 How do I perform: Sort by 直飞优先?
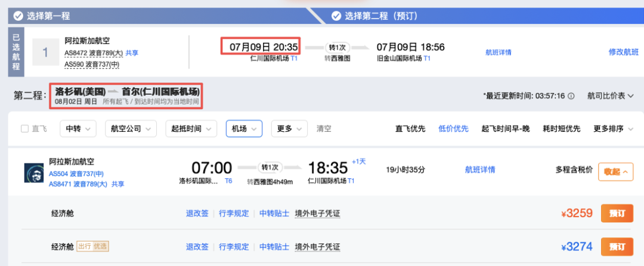pyautogui.click(x=410, y=128)
